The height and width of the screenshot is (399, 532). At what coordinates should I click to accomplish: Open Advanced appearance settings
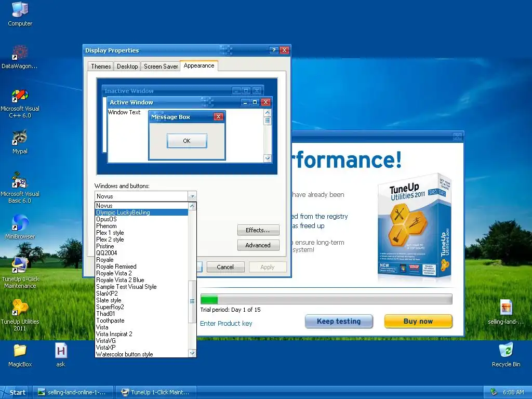coord(258,245)
